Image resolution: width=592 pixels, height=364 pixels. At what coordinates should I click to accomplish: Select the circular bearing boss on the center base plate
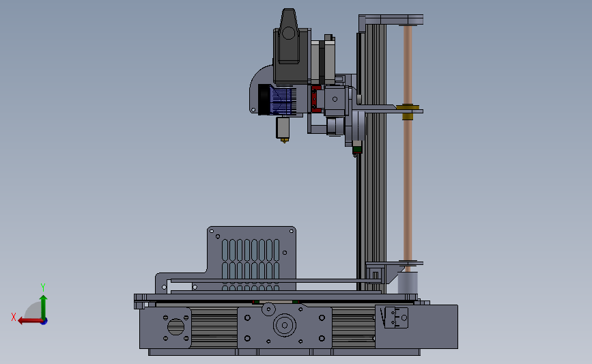(x=284, y=325)
